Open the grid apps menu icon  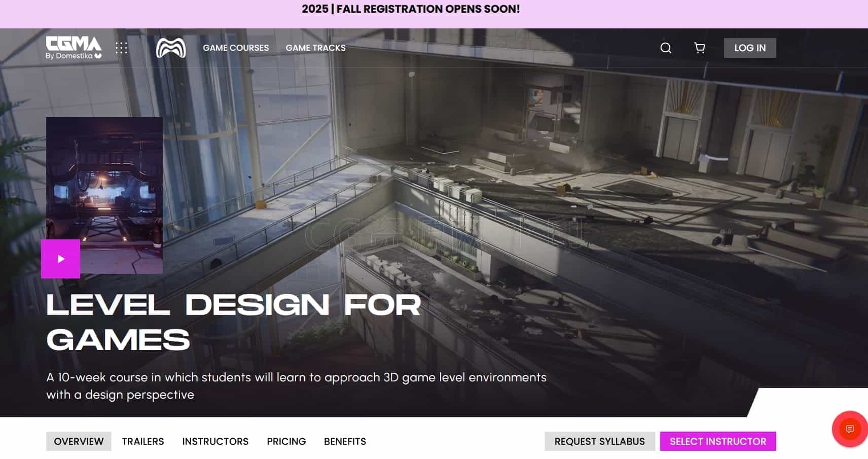tap(122, 48)
